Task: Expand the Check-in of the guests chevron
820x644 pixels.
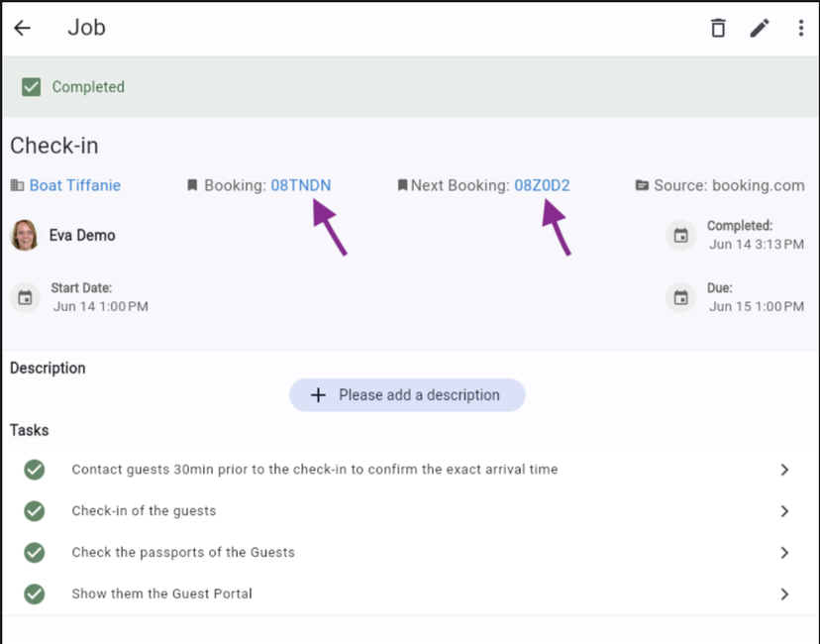Action: [783, 511]
